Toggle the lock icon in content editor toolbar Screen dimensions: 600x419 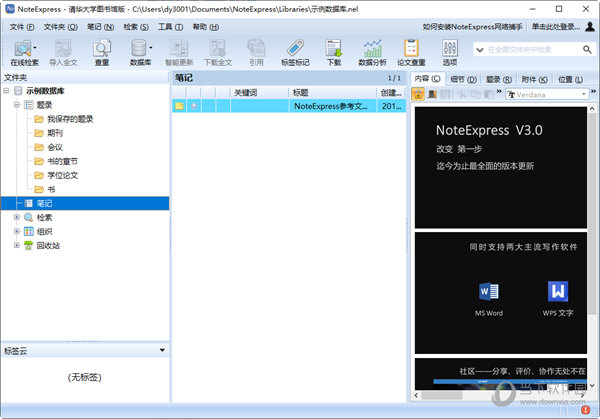point(418,94)
